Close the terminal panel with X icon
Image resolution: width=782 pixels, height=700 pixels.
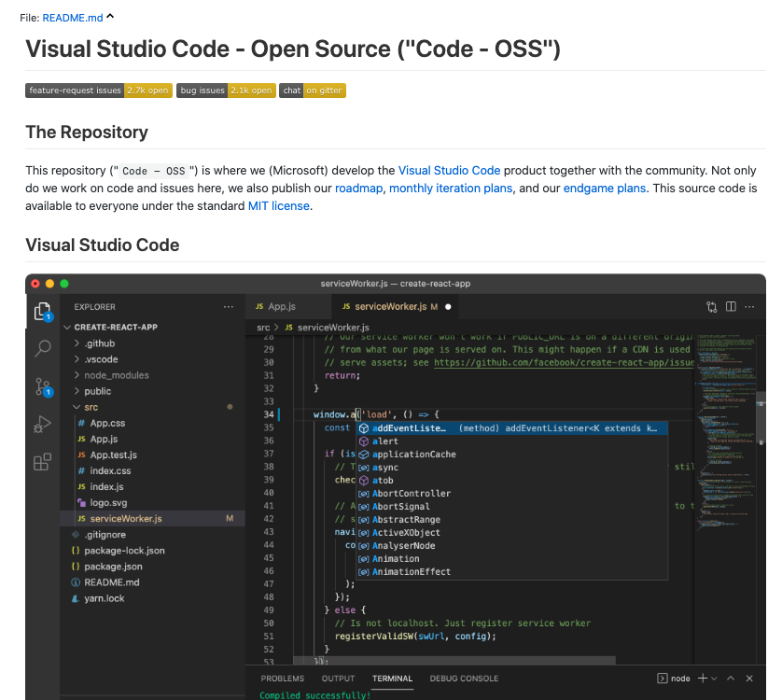click(x=749, y=679)
